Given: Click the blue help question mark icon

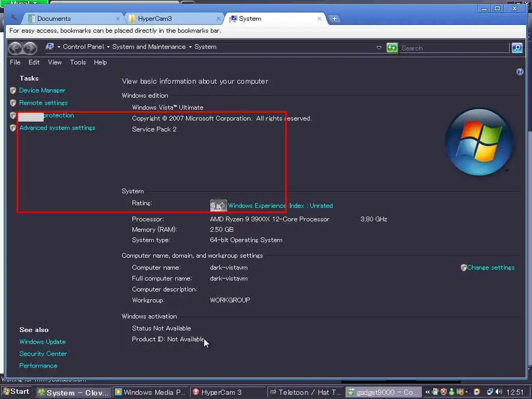Looking at the screenshot, I should [520, 72].
